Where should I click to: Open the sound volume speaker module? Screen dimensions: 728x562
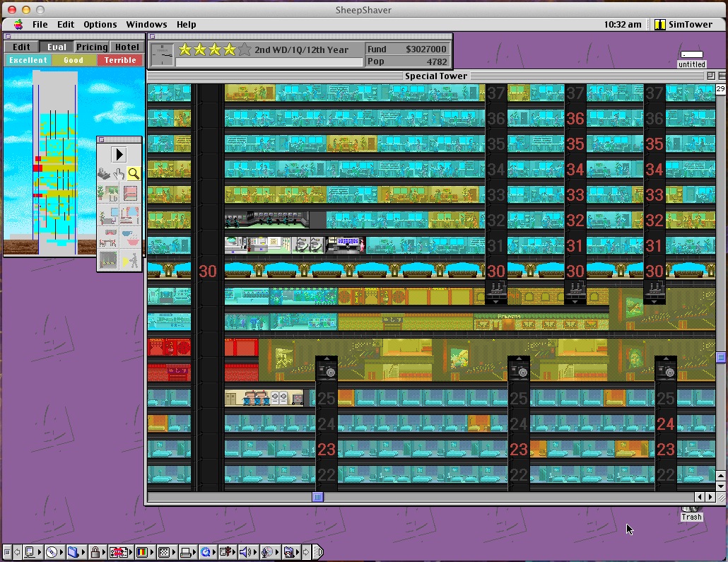coord(248,552)
